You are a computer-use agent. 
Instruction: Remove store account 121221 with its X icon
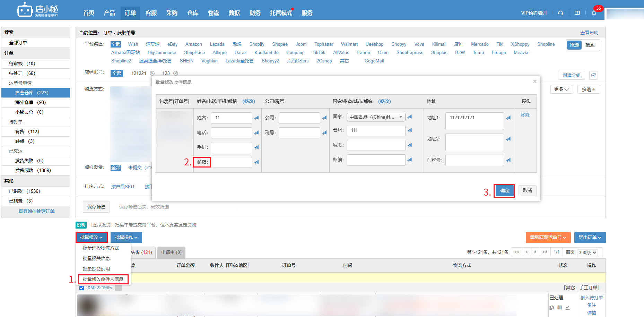pos(152,73)
